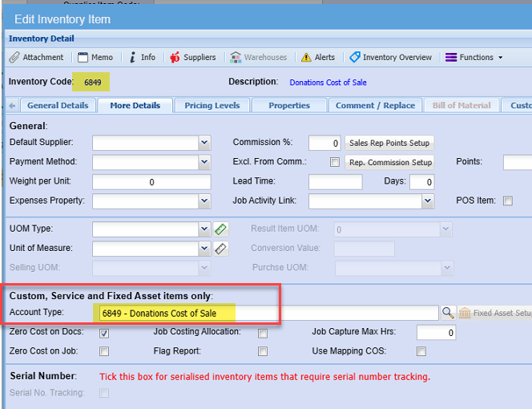Click the Alerts toolbar label
The image size is (532, 409).
click(324, 58)
